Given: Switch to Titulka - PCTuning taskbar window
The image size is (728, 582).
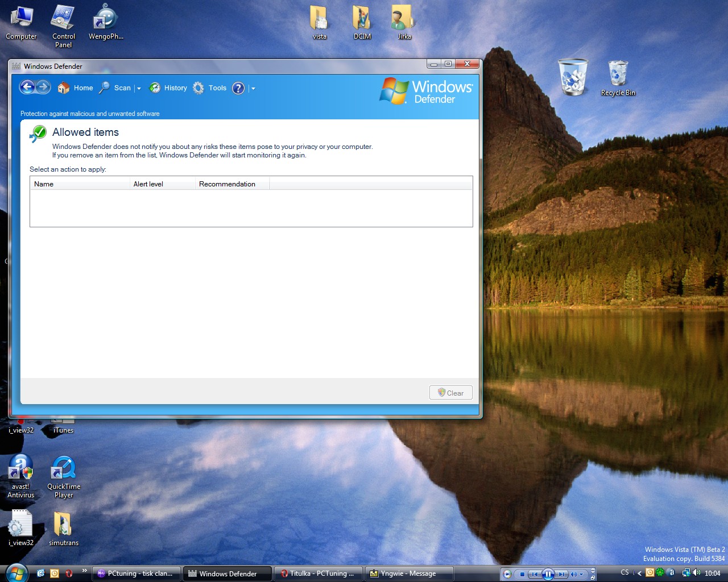Looking at the screenshot, I should (x=318, y=573).
